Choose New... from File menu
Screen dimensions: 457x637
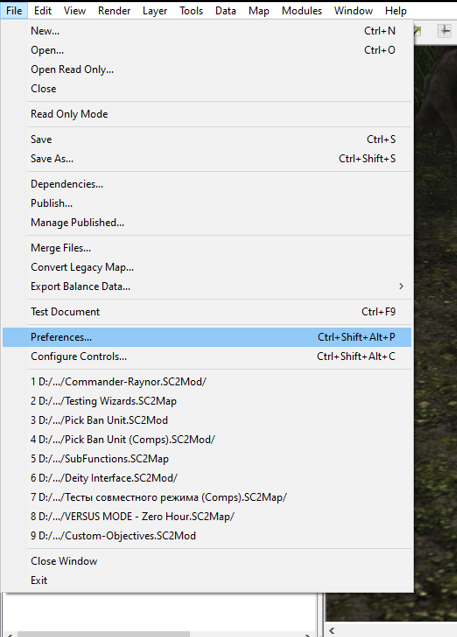tap(207, 31)
